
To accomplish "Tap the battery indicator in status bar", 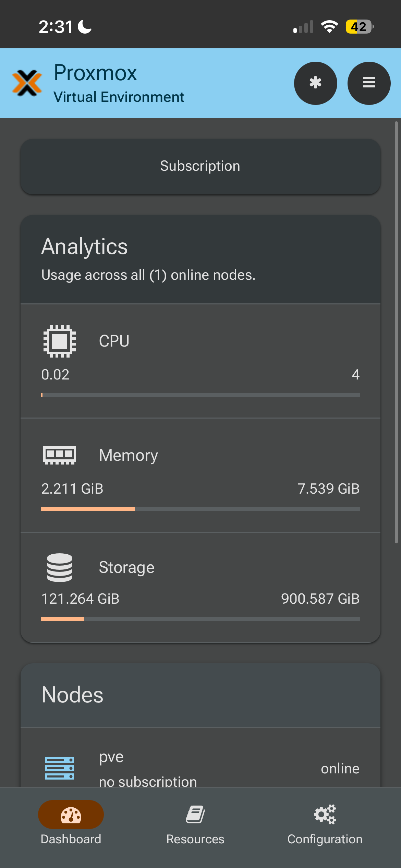I will pos(359,27).
